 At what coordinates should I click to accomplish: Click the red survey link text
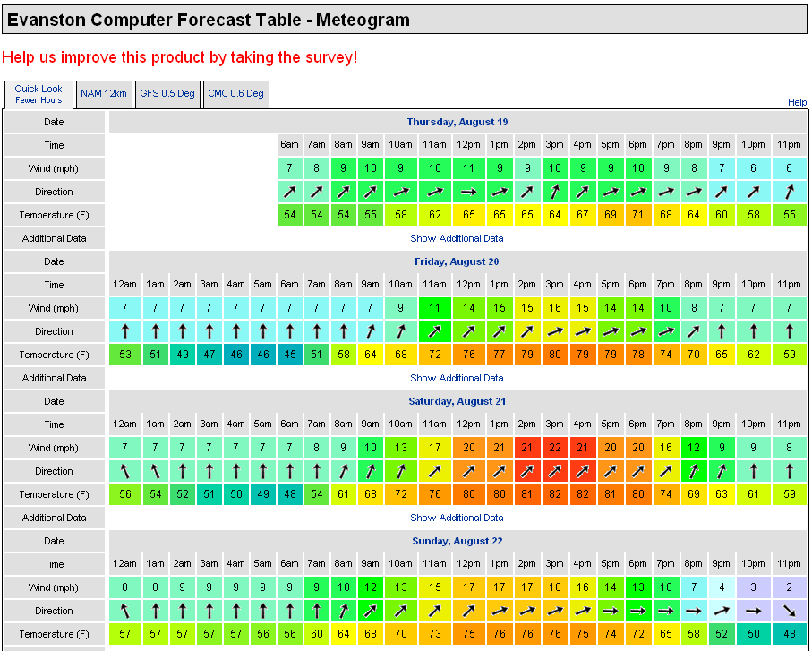point(179,57)
